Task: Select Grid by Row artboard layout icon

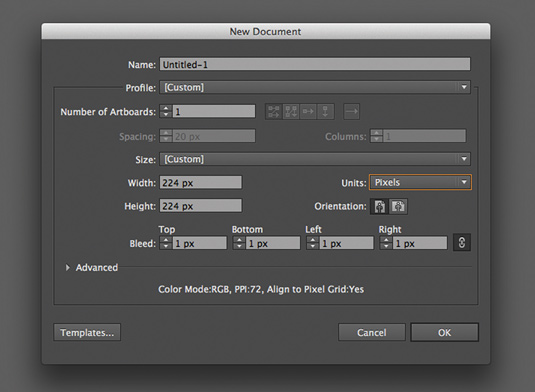Action: point(274,112)
